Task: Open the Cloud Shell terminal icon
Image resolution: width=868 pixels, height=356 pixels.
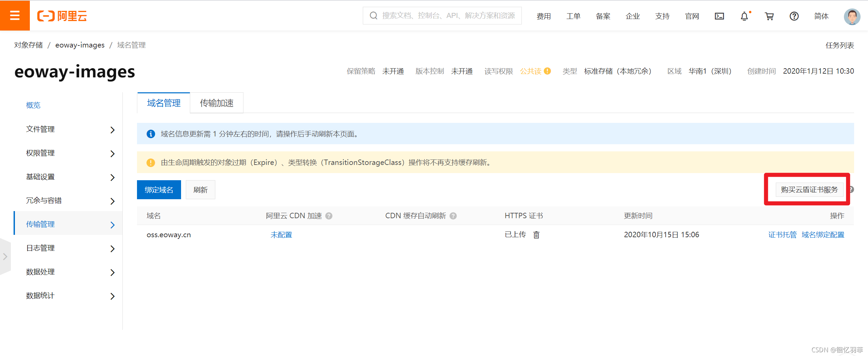Action: (719, 16)
